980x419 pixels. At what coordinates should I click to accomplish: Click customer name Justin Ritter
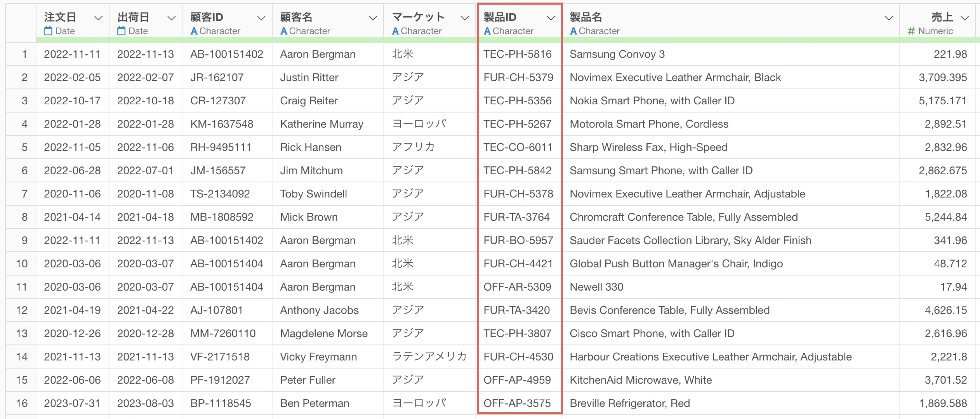coord(309,78)
